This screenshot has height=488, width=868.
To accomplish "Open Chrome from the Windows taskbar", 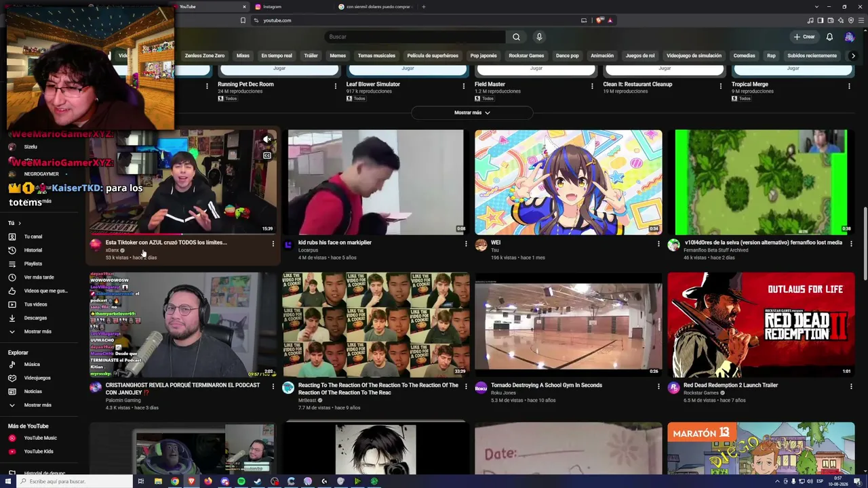I will [x=175, y=481].
